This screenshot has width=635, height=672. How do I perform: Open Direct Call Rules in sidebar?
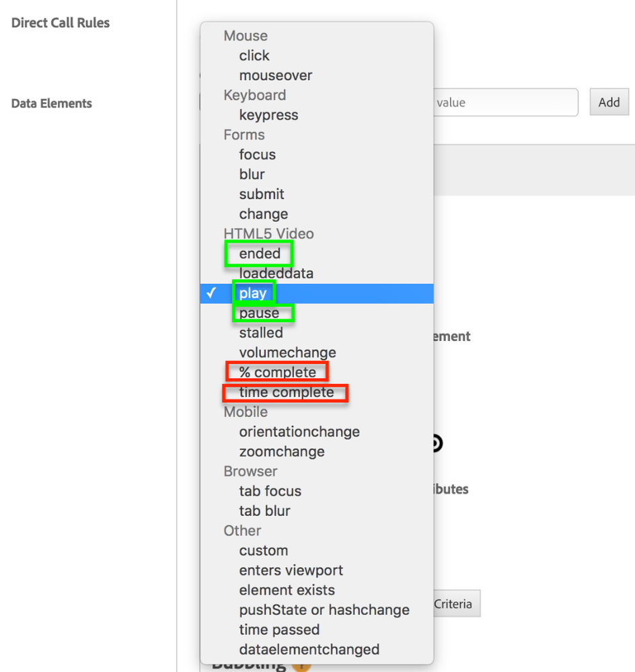point(61,23)
